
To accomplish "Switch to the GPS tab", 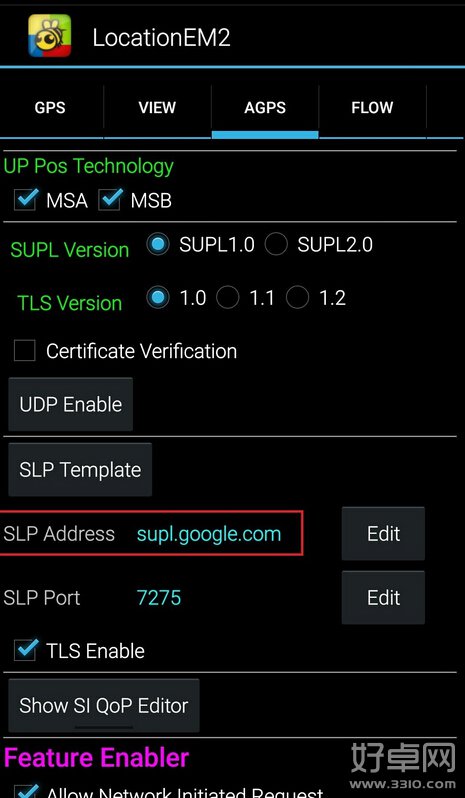I will 50,107.
